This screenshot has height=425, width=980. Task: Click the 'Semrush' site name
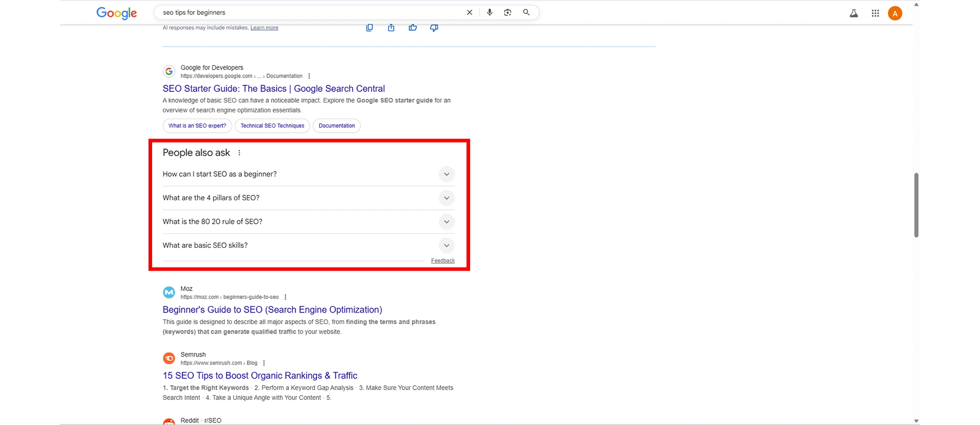tap(193, 355)
